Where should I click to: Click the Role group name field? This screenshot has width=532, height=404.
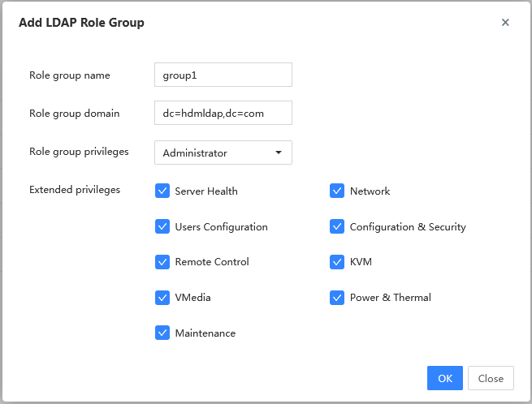pos(223,75)
